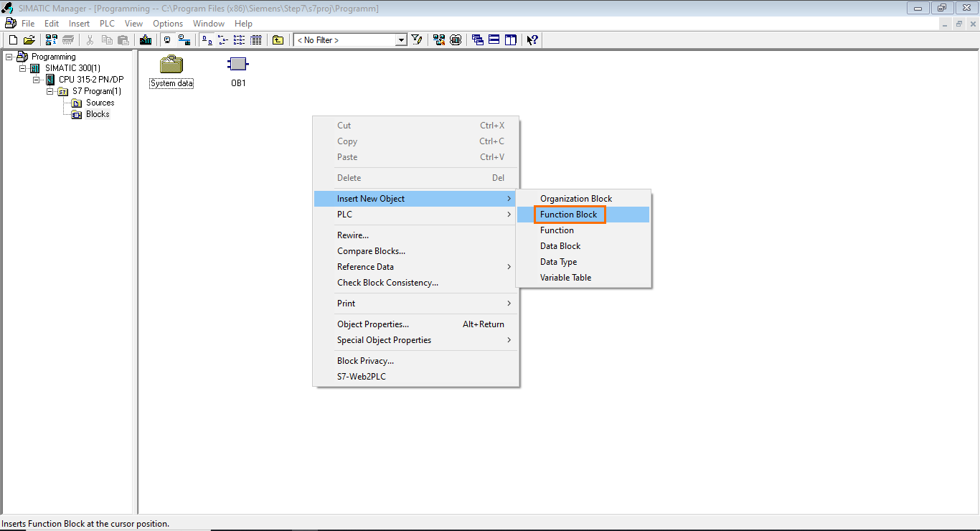Open the Window menu
Viewport: 980px width, 531px height.
(209, 24)
